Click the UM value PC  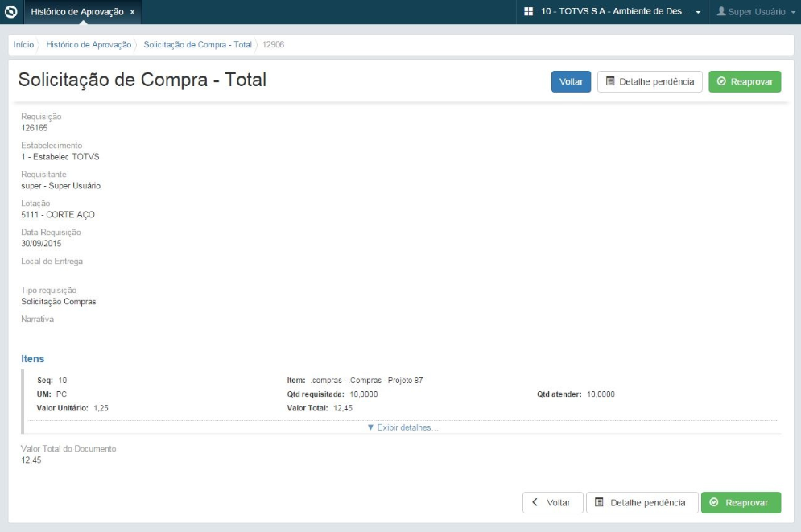[61, 394]
